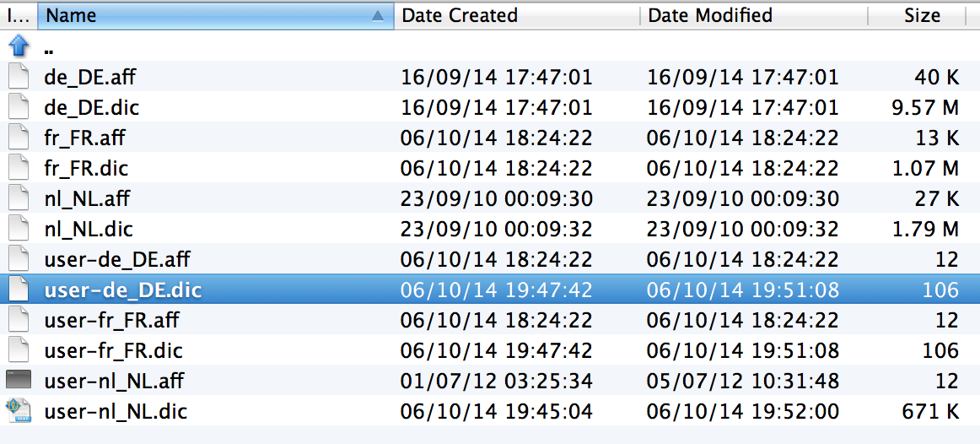Select the nl_NL.aff file row

[x=87, y=198]
